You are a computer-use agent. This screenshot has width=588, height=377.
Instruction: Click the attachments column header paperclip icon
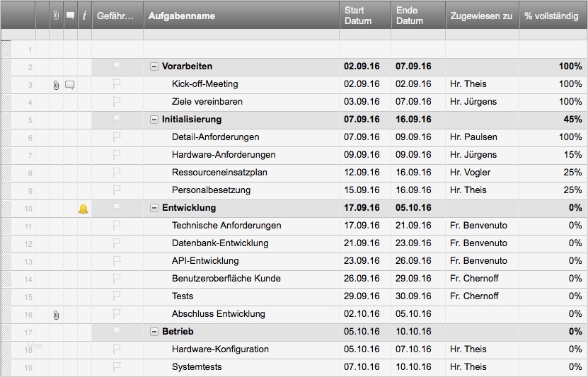click(56, 16)
